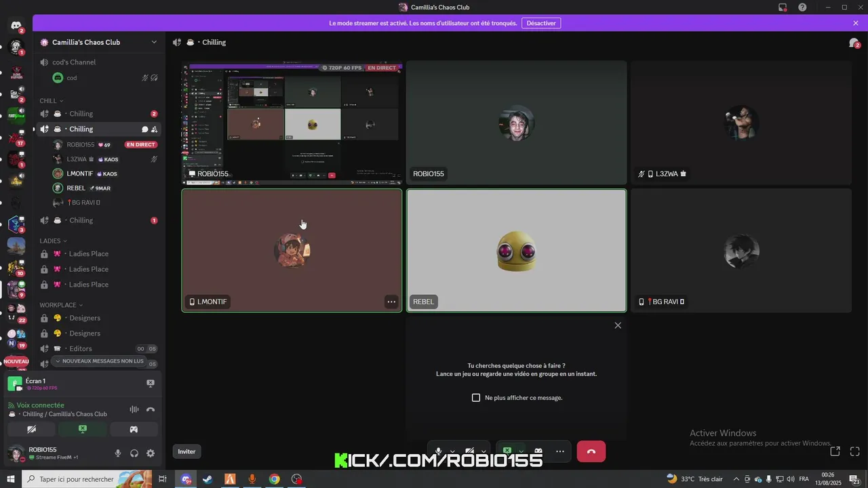
Task: Select REBEL 9MAR in voice member list
Action: (x=105, y=188)
